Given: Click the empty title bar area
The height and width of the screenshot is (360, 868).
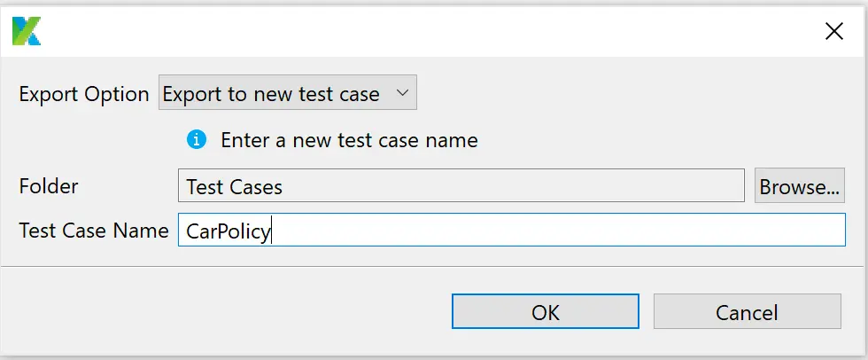Looking at the screenshot, I should click(425, 31).
